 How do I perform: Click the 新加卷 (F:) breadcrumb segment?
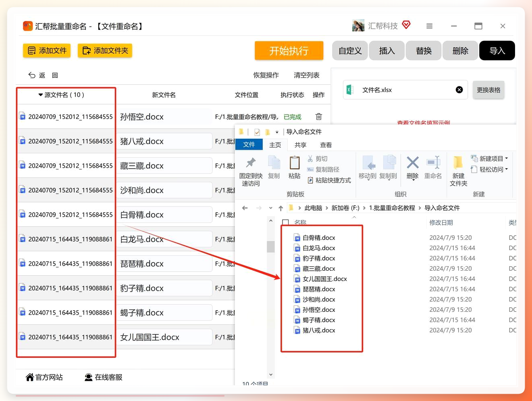point(345,208)
